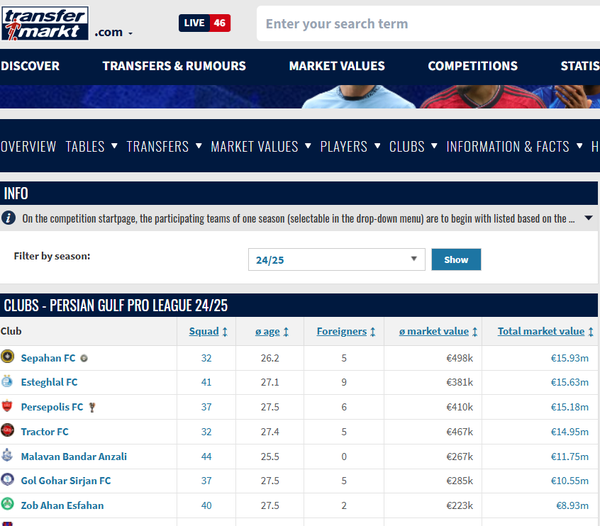
Task: Click the trophy icon beside Persepolis FC
Action: tap(92, 407)
